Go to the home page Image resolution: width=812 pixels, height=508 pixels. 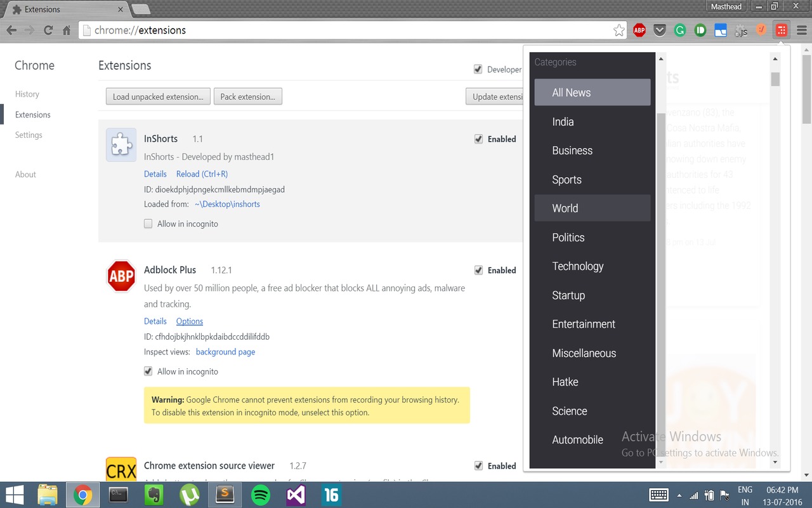tap(67, 30)
